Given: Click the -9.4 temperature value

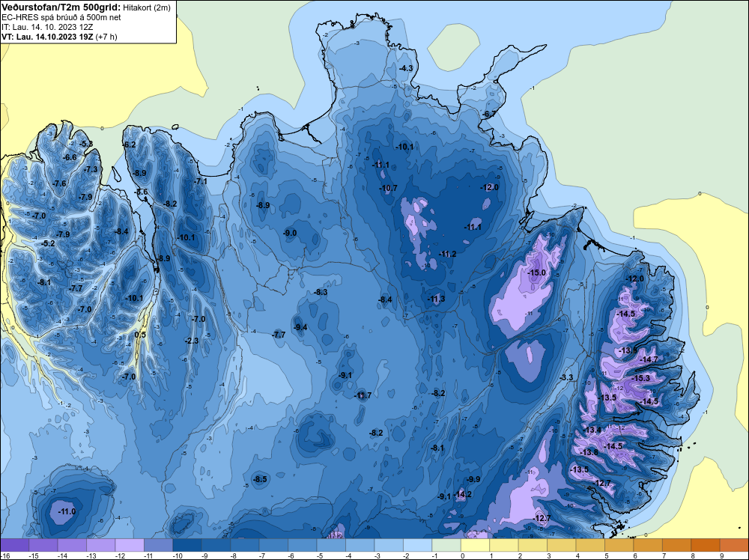Looking at the screenshot, I should pos(300,327).
